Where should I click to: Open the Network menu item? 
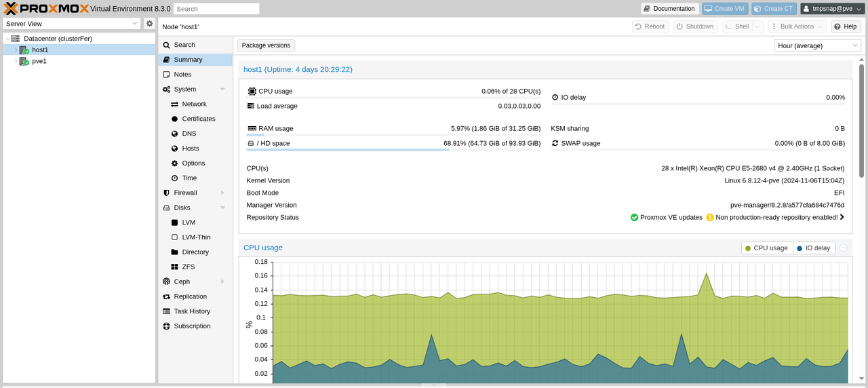tap(195, 104)
